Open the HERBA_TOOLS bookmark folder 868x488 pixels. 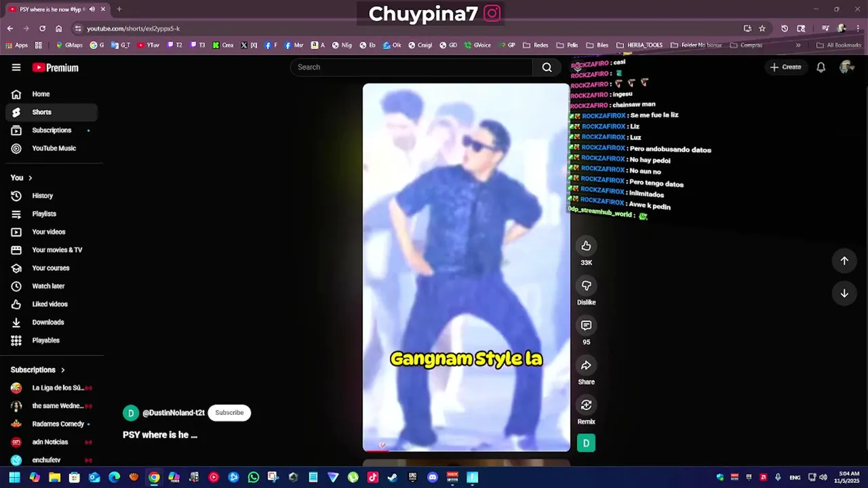(x=639, y=45)
